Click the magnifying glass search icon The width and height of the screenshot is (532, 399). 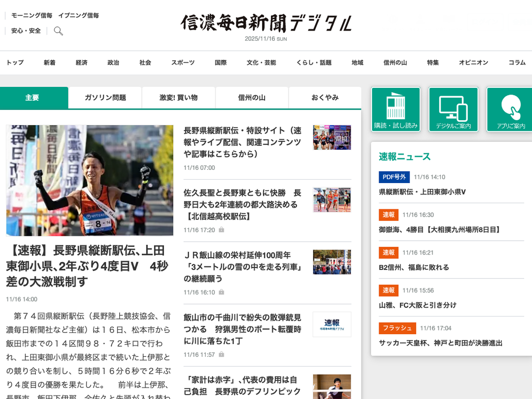[x=58, y=31]
